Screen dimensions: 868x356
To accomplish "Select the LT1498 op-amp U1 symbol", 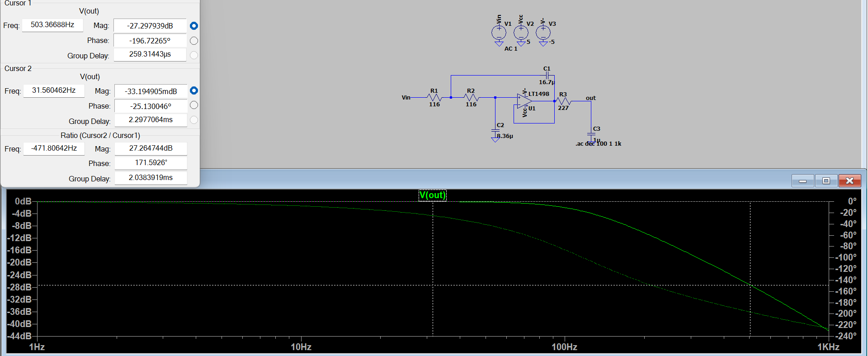I will (524, 101).
